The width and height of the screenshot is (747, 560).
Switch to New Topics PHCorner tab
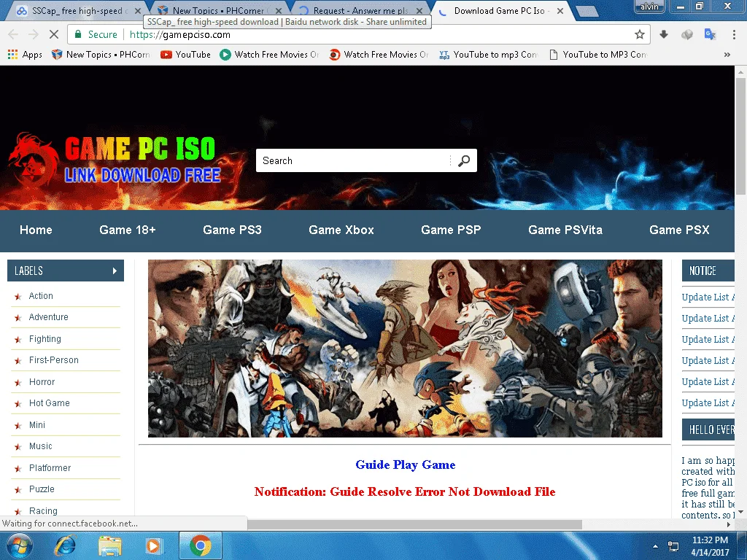click(217, 10)
